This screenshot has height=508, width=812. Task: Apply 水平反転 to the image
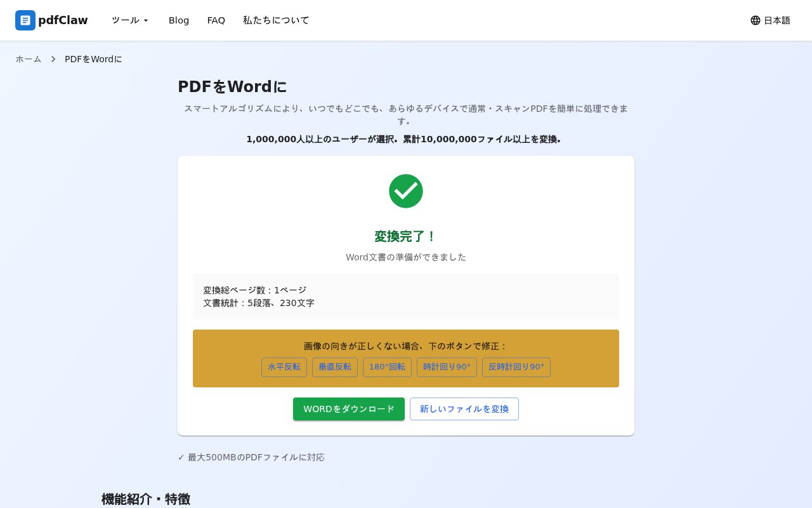pos(284,367)
